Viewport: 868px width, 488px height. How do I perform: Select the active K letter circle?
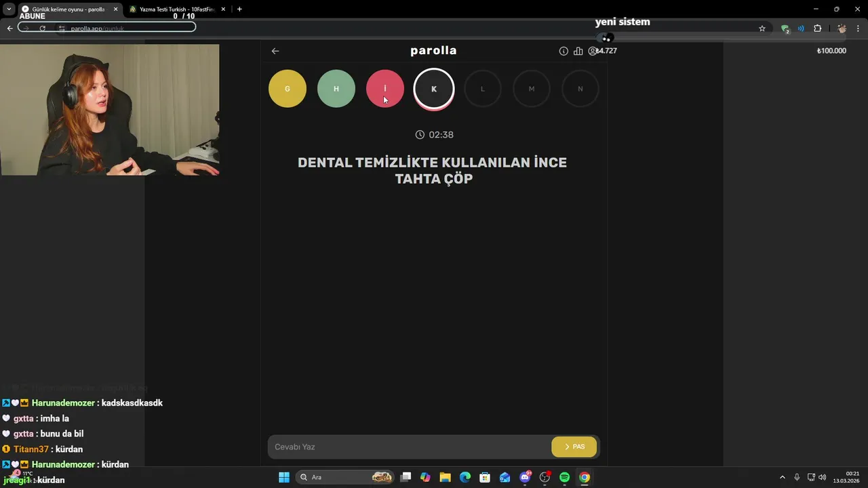point(434,89)
